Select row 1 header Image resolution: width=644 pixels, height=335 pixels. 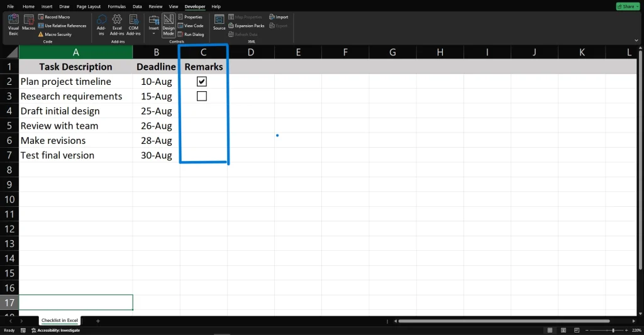click(9, 67)
